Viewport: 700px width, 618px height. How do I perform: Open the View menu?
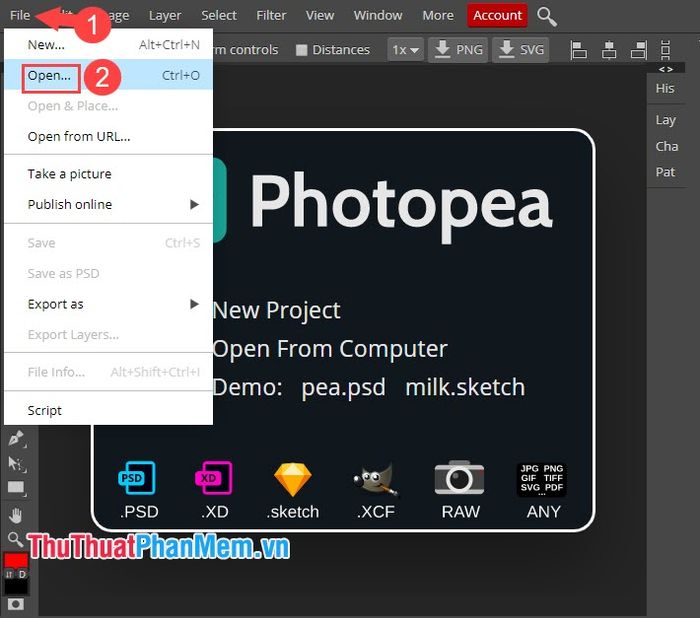(320, 16)
